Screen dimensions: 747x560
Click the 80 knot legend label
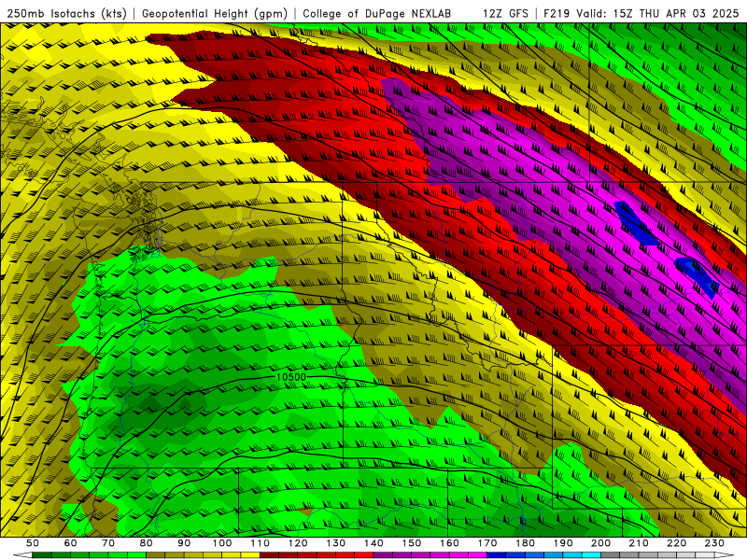click(x=147, y=543)
